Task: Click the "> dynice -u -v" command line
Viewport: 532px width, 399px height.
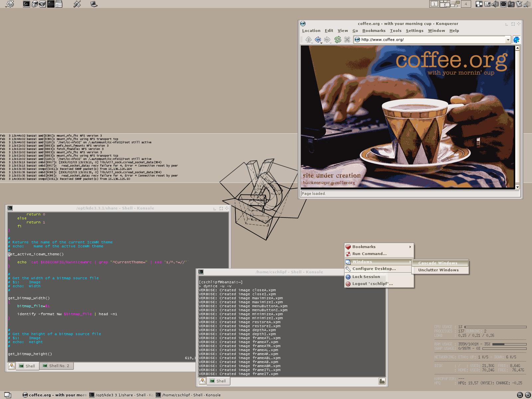Action: coord(215,286)
